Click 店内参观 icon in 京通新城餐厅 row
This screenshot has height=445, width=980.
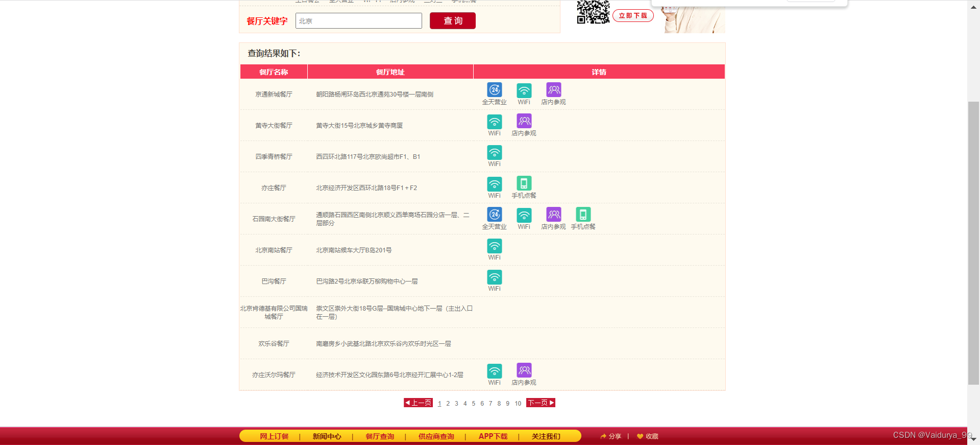pos(553,90)
